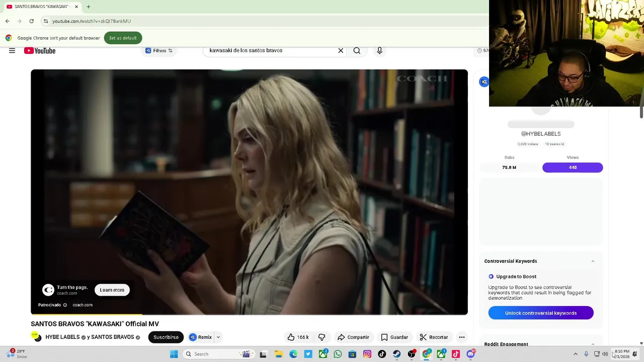Click the browser back arrow

(x=8, y=21)
